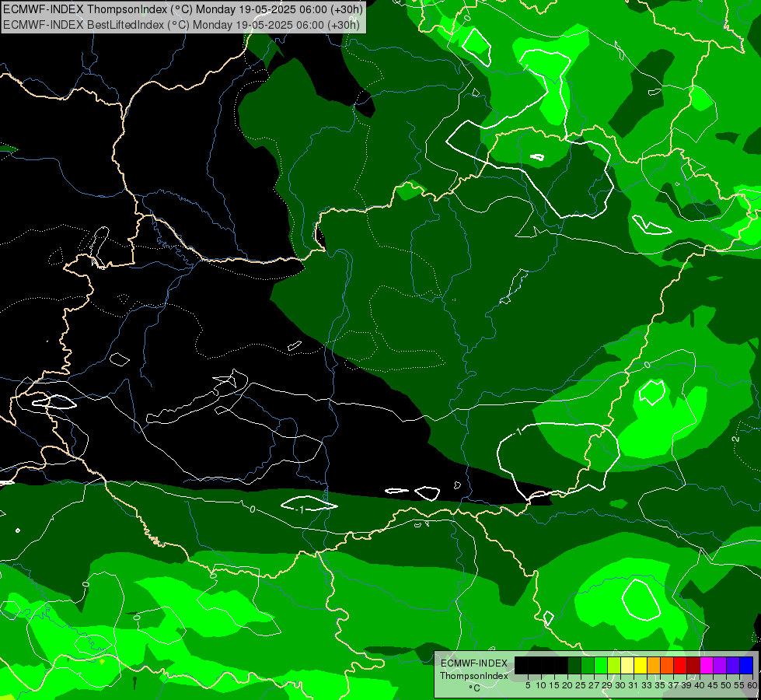761x700 pixels.
Task: Select the yellow 31–33 legend swatch
Action: click(641, 665)
